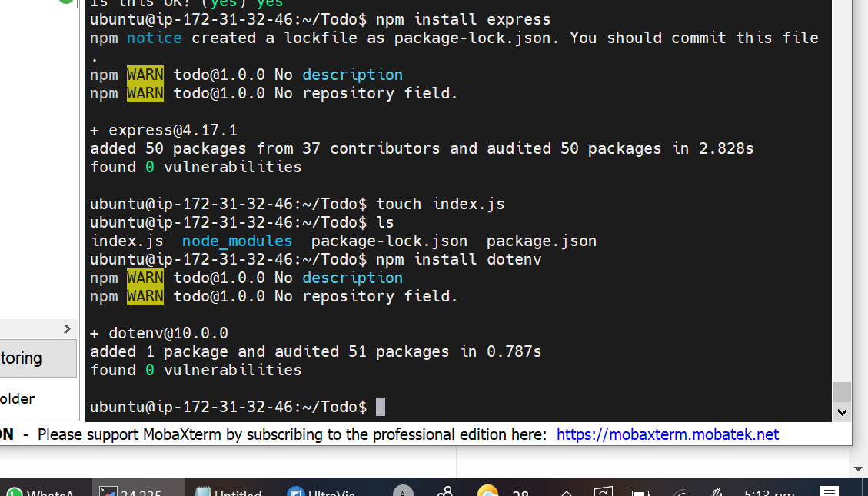Screen dimensions: 868x496
Task: Click the display icon in the system tray
Action: point(640,492)
